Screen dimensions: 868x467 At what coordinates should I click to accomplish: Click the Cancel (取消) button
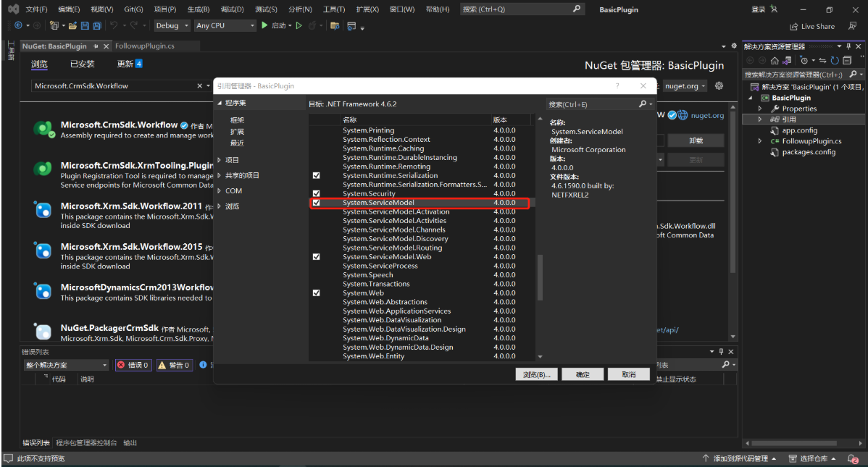[628, 374]
